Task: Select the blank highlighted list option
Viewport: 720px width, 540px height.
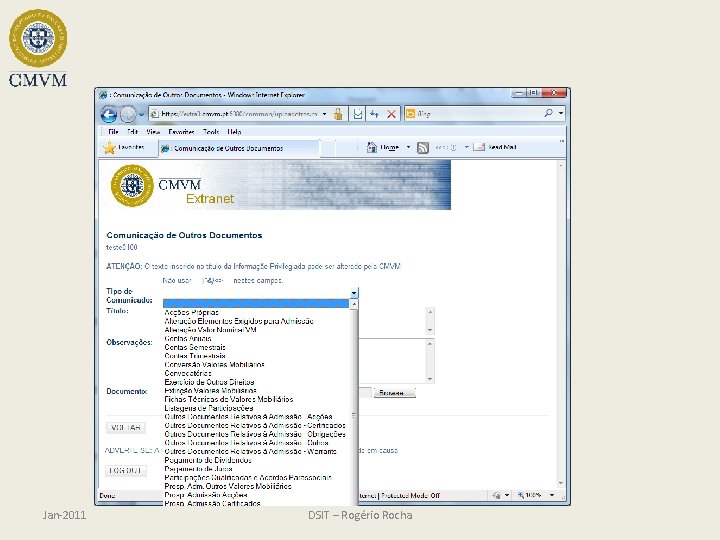Action: 256,304
